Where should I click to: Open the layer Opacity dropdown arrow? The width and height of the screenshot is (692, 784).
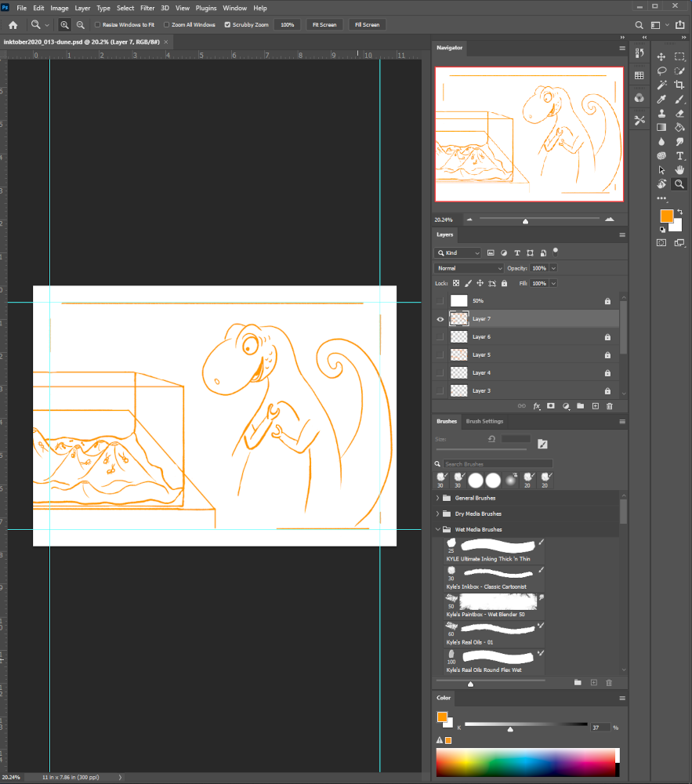tap(553, 268)
